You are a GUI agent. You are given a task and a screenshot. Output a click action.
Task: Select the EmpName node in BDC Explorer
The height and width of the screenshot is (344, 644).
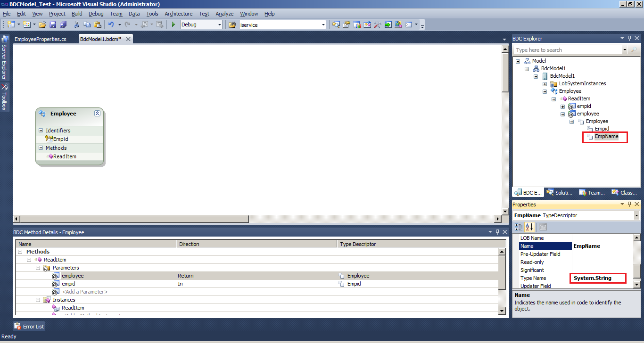point(606,136)
